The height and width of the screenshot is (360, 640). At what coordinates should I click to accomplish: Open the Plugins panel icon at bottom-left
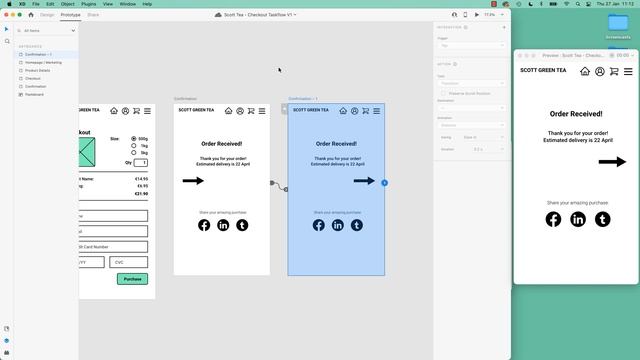[7, 353]
